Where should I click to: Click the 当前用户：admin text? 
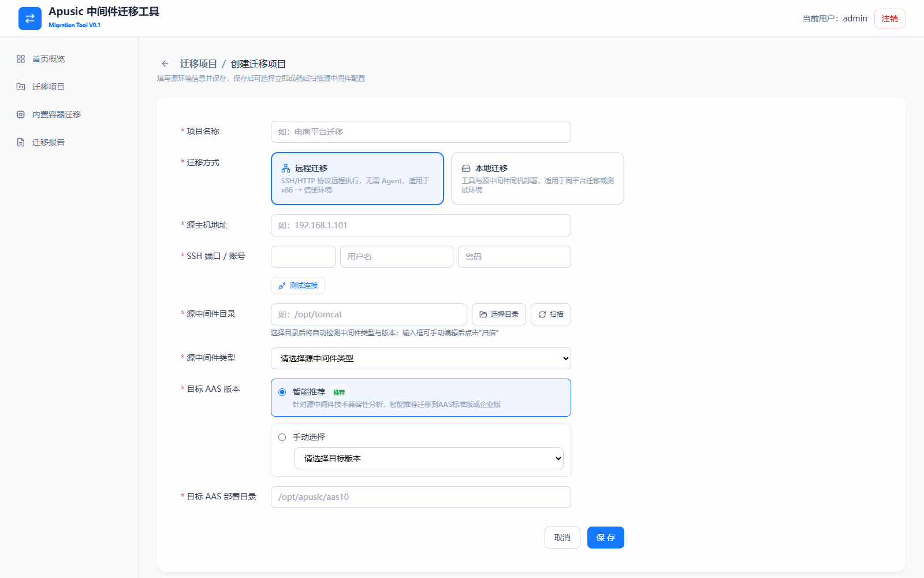pyautogui.click(x=835, y=18)
